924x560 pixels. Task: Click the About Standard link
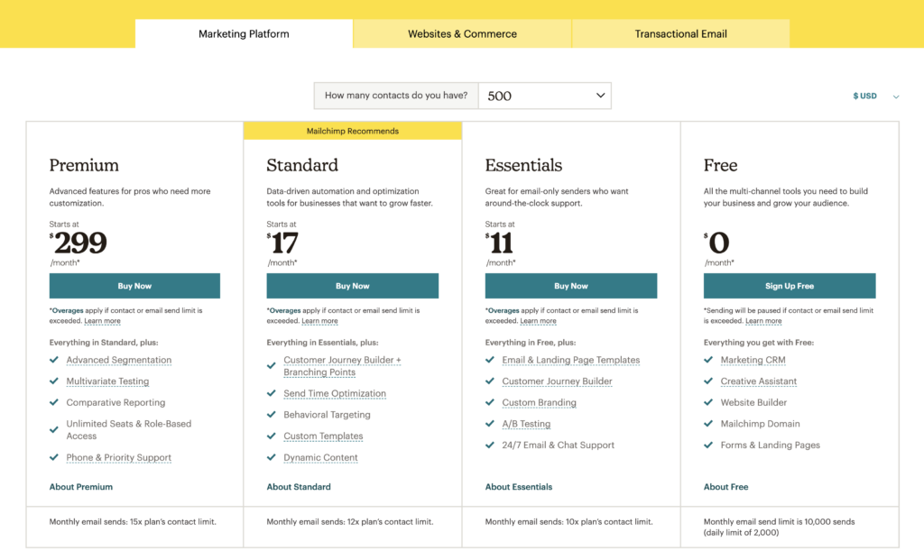pos(299,487)
